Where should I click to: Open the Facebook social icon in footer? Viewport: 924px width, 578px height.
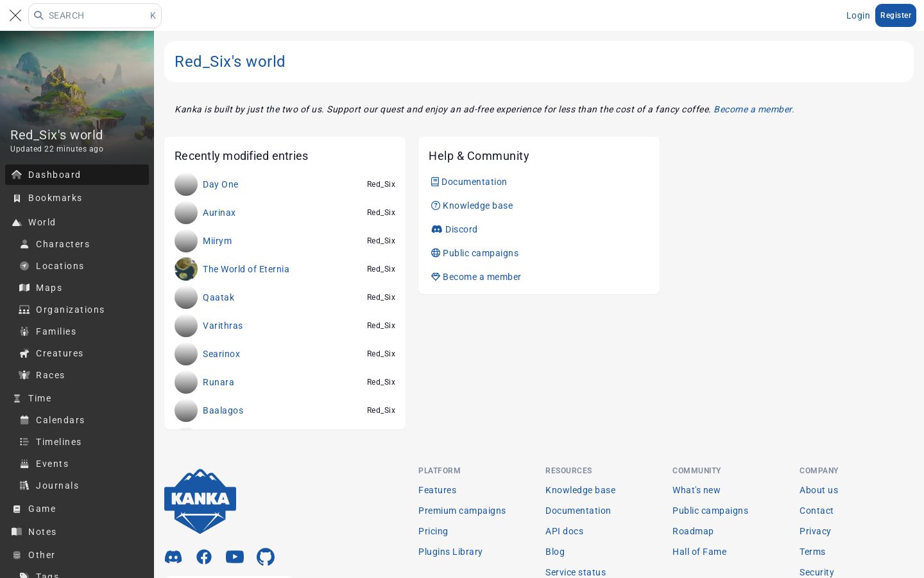click(204, 557)
